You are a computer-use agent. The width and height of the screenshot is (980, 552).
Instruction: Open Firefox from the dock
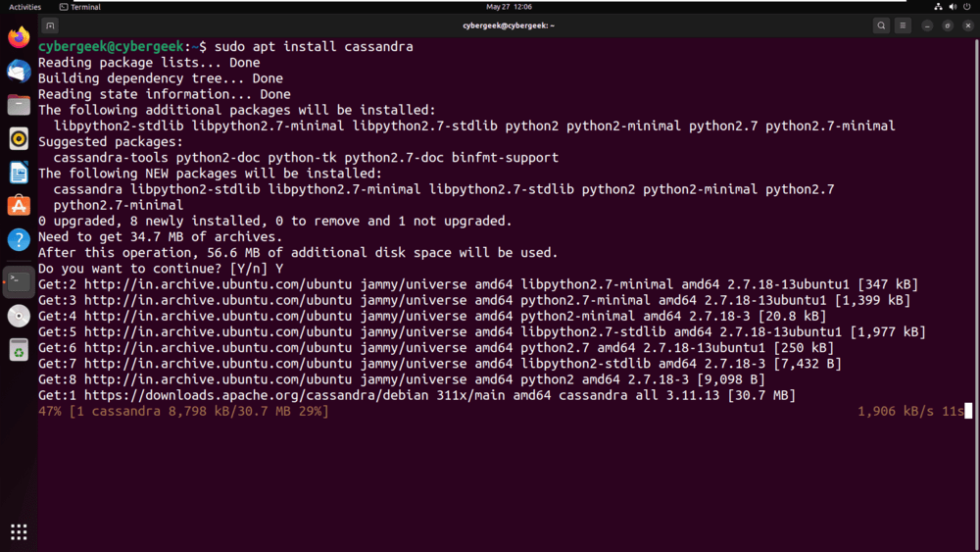click(19, 38)
